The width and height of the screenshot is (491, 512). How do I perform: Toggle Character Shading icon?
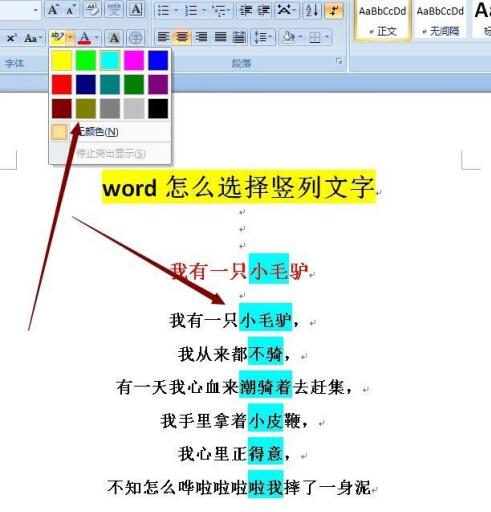(114, 38)
